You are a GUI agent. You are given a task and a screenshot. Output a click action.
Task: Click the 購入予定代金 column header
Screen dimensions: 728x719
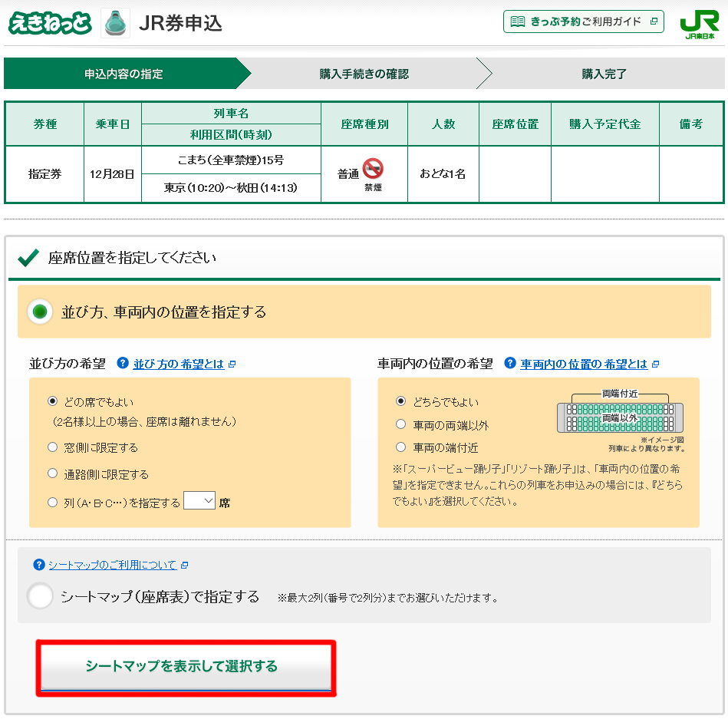pos(605,124)
